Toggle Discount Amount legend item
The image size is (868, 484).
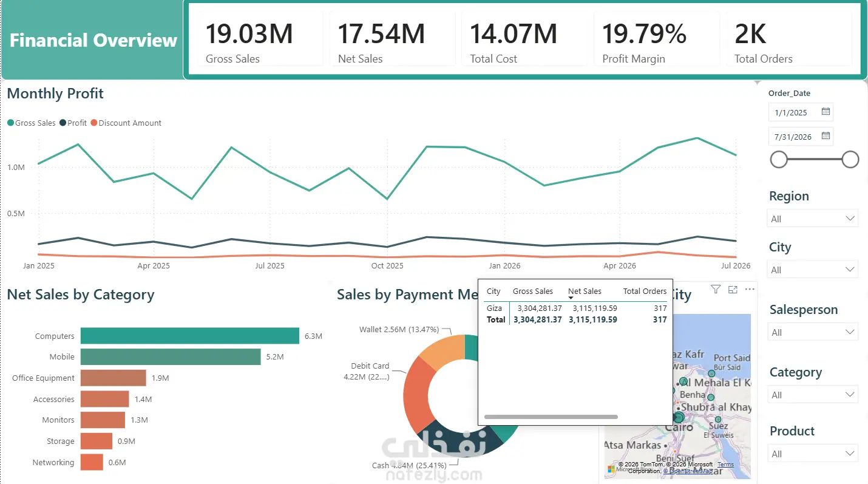pos(126,123)
